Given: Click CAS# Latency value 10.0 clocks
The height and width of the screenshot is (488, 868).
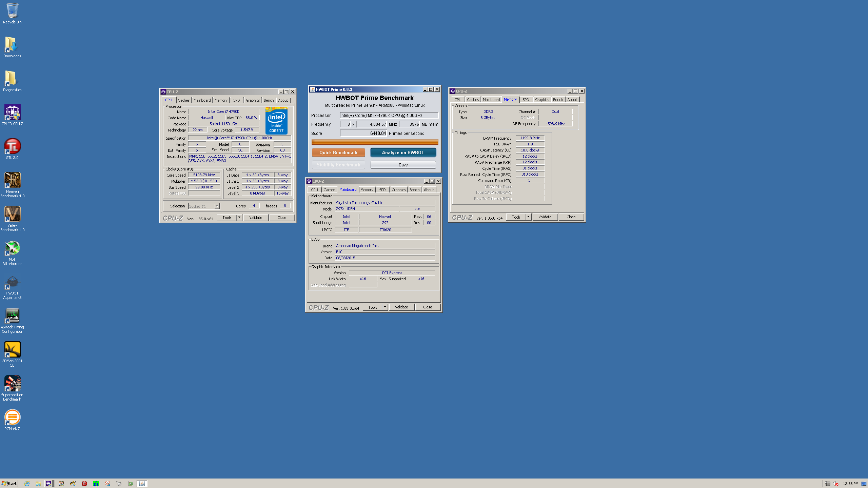Looking at the screenshot, I should pos(530,150).
